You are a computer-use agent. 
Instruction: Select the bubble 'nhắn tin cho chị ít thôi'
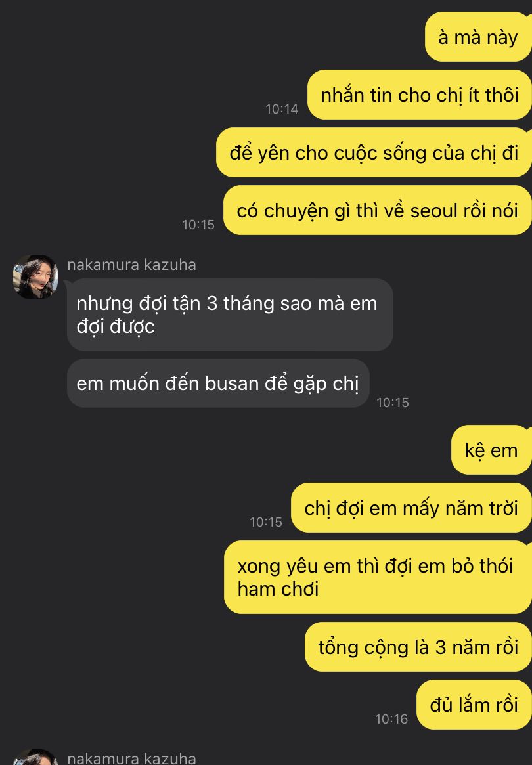coord(419,95)
